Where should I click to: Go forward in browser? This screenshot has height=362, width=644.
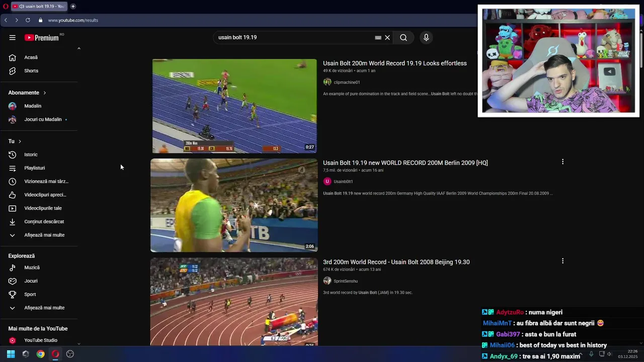(x=17, y=20)
